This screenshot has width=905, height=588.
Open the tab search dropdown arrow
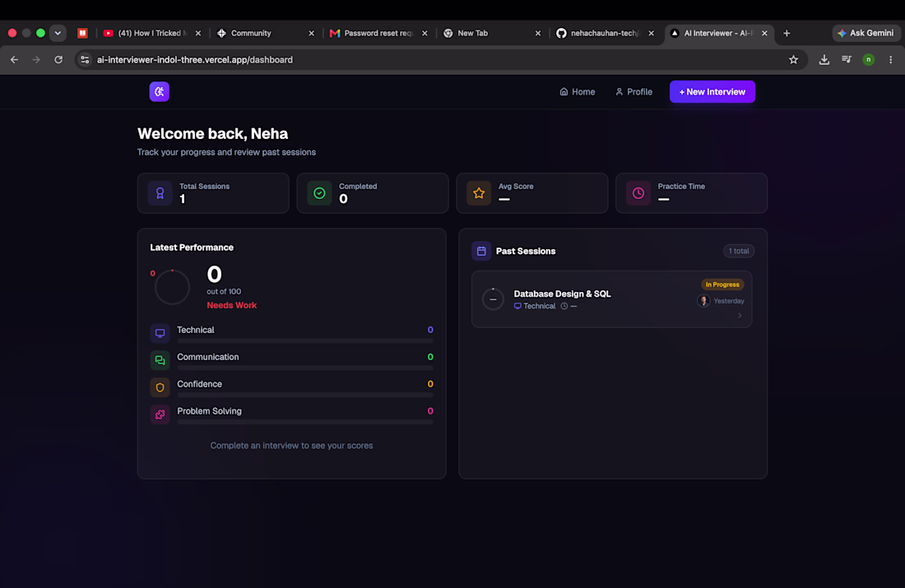coord(58,33)
